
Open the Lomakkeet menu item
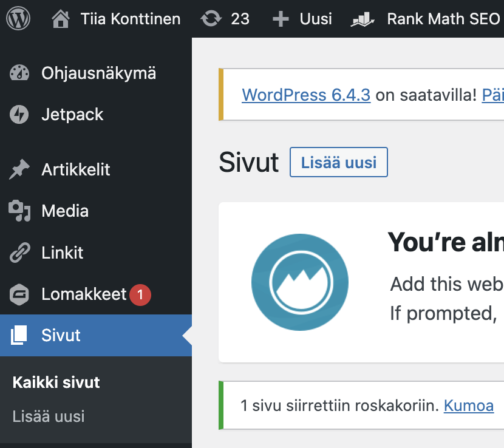pyautogui.click(x=84, y=294)
